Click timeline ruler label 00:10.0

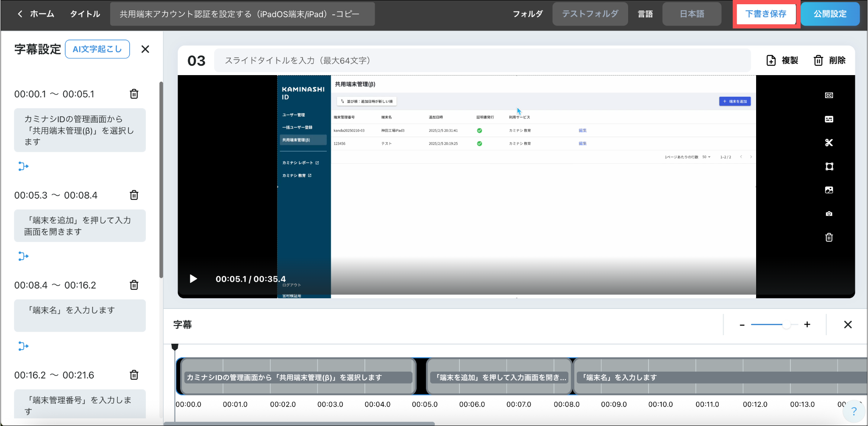pos(661,404)
